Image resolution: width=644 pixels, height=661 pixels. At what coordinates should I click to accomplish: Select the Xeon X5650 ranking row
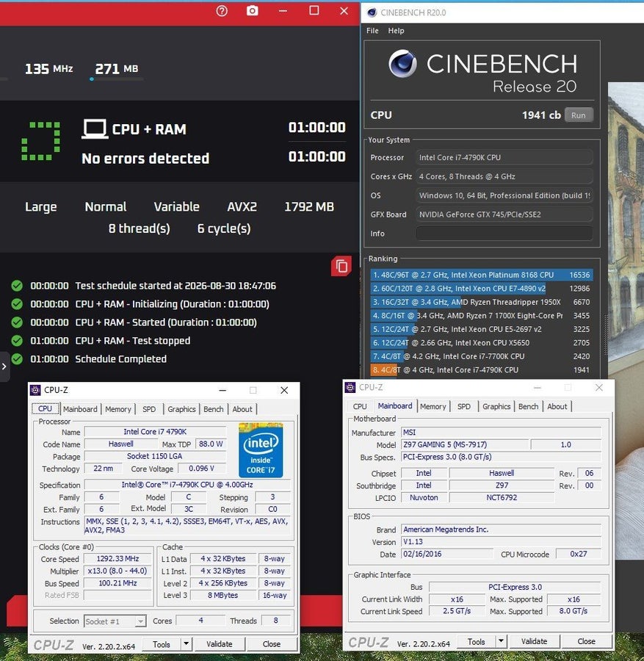pyautogui.click(x=481, y=343)
